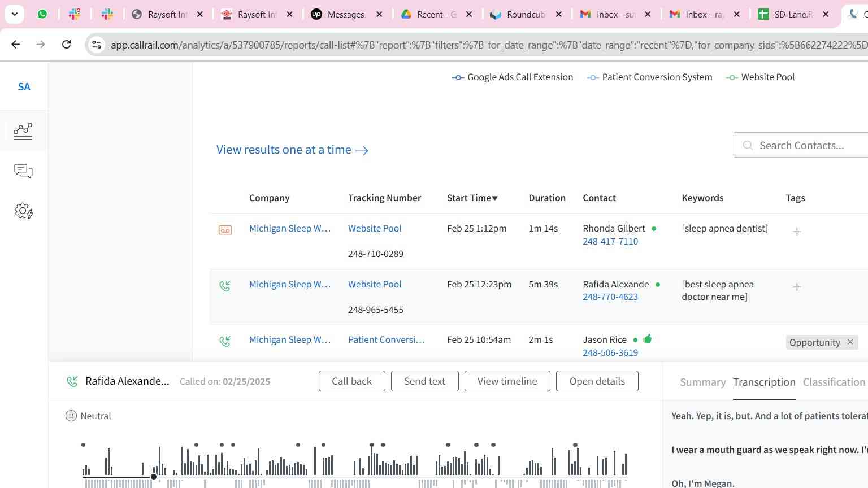Viewport: 868px width, 488px height.
Task: Toggle Patient Conversion System legend series
Action: click(650, 77)
